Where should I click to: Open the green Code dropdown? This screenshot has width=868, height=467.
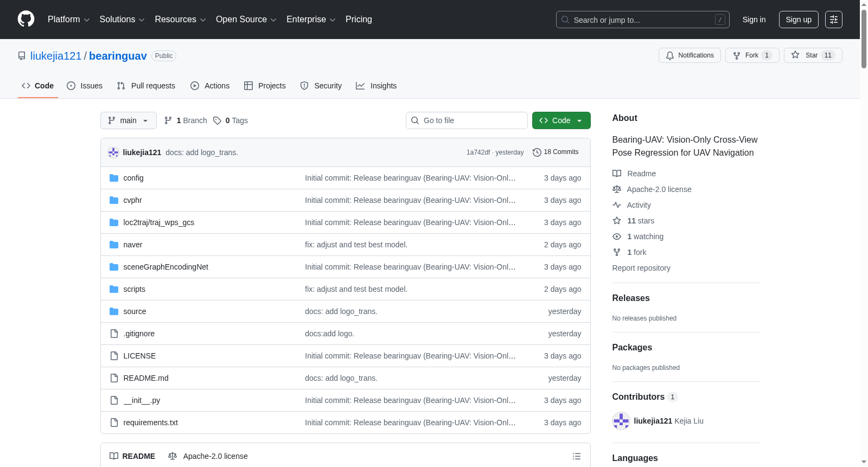561,120
